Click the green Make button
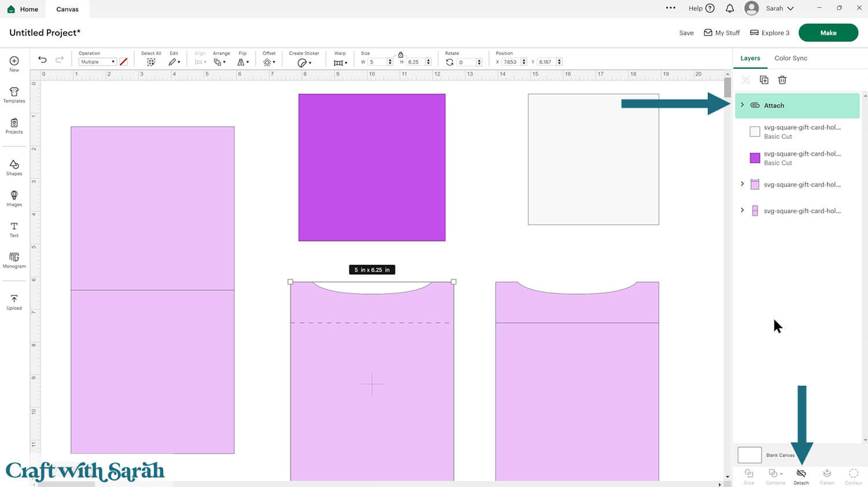Viewport: 868px width, 487px height. coord(827,33)
